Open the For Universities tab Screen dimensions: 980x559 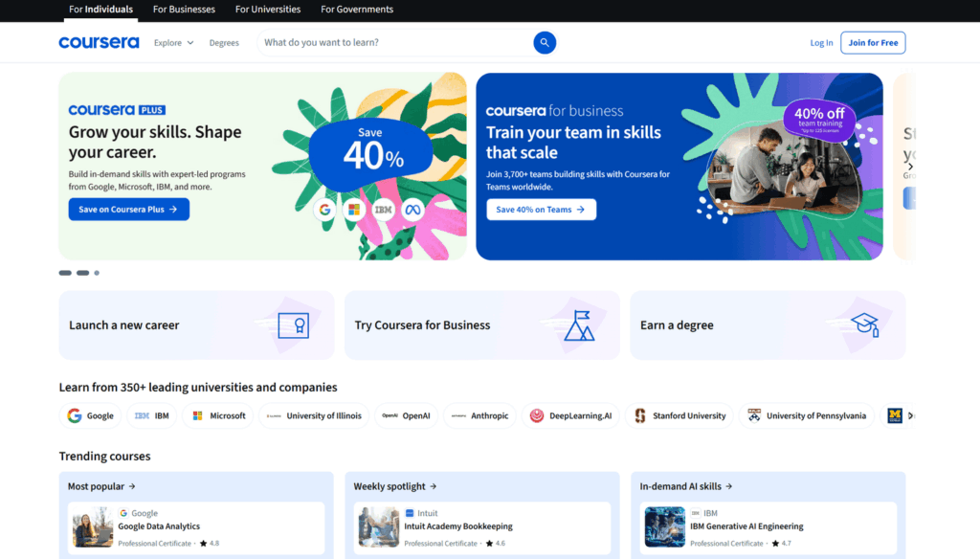click(268, 10)
